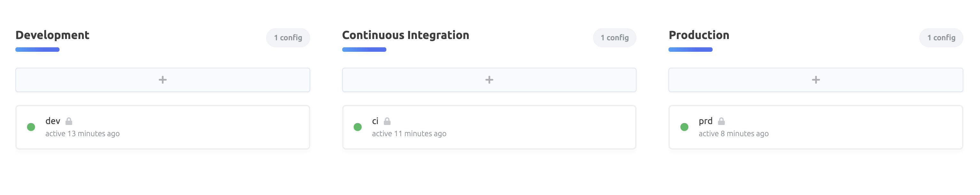Click the green status dot for dev
Viewport: 980px width, 195px height.
(x=31, y=127)
